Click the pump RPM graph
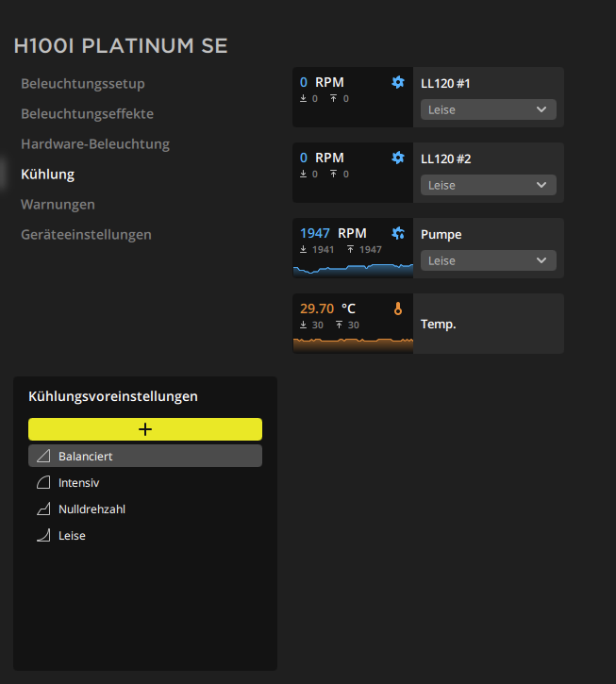Screen dimensions: 616x684 pos(353,270)
